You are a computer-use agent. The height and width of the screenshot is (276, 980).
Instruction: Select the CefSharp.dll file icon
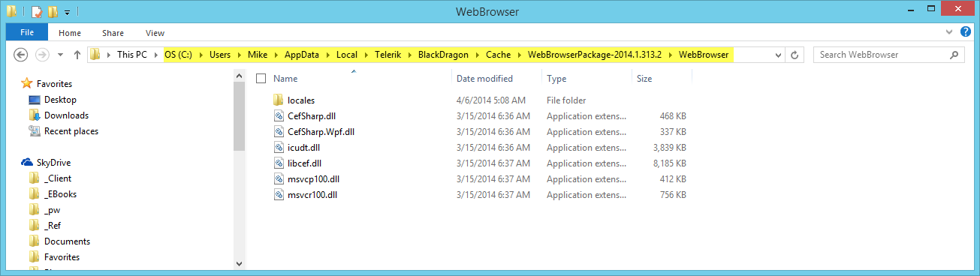click(x=279, y=115)
